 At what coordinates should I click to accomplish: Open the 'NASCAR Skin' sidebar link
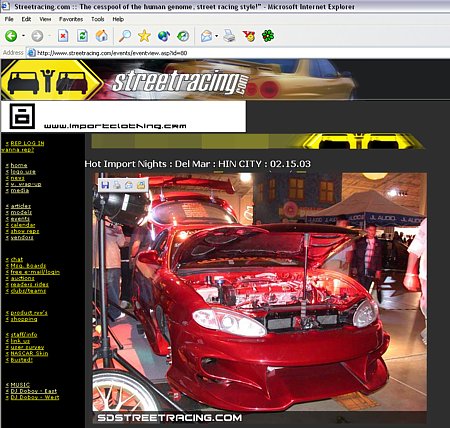click(x=29, y=353)
